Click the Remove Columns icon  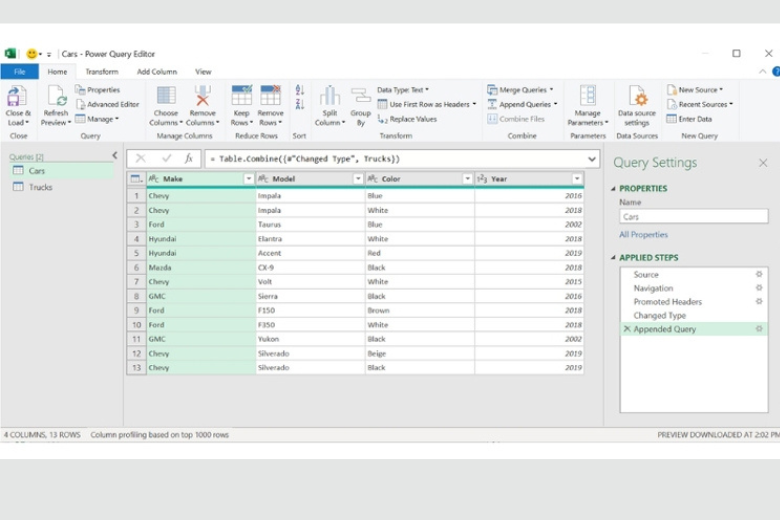[x=203, y=97]
